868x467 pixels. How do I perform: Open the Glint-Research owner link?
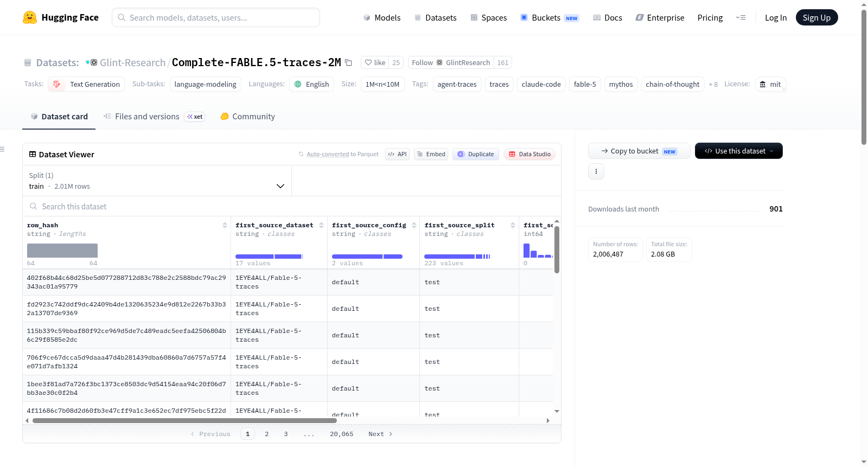[x=132, y=62]
